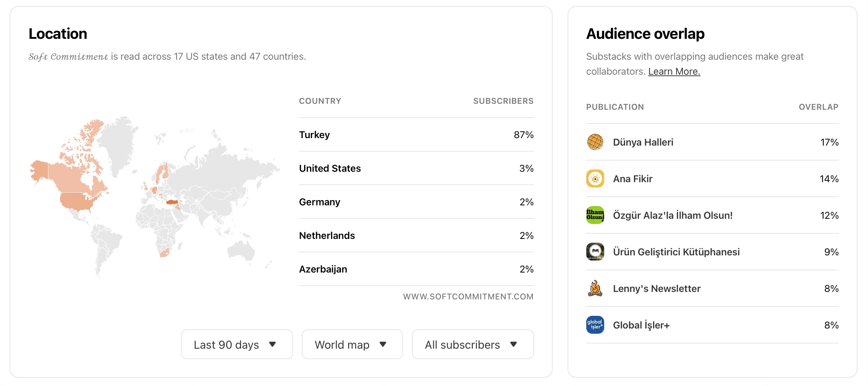Viewport: 868px width, 386px height.
Task: Click Lenny's Newsletter campfire icon
Action: (x=595, y=288)
